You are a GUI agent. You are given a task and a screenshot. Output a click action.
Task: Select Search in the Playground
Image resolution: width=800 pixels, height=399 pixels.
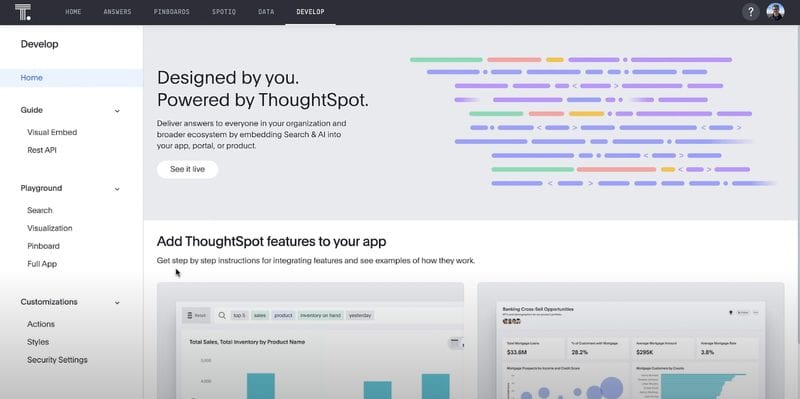40,210
